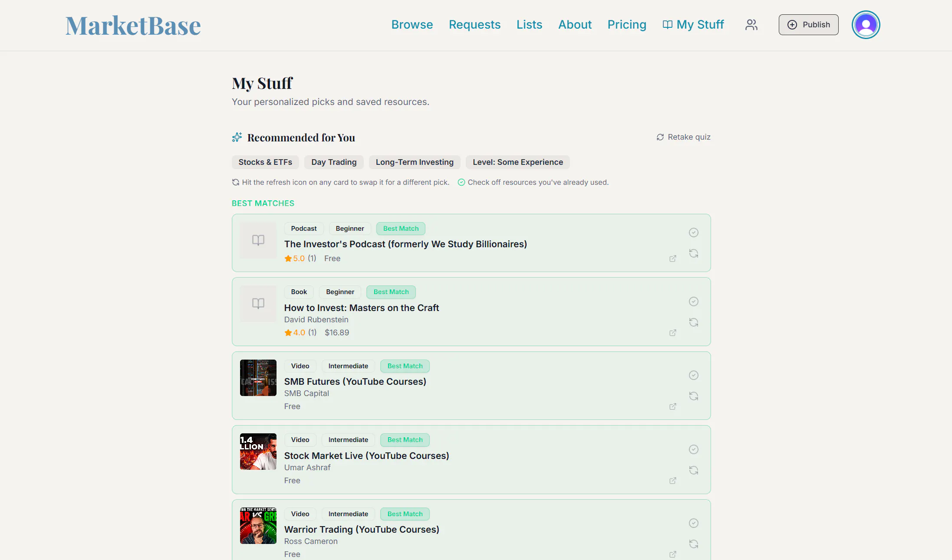Mark The Investor's Podcast as already used
The image size is (952, 560).
(694, 233)
